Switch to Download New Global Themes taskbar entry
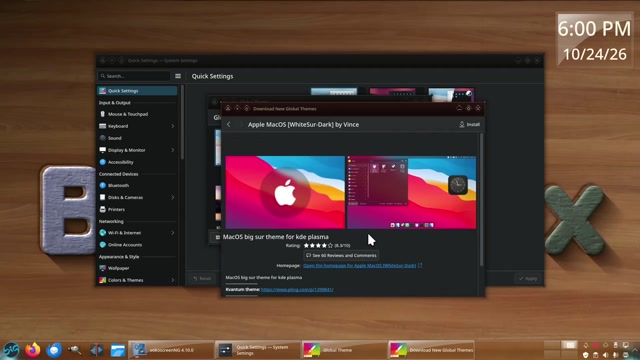 click(x=431, y=350)
